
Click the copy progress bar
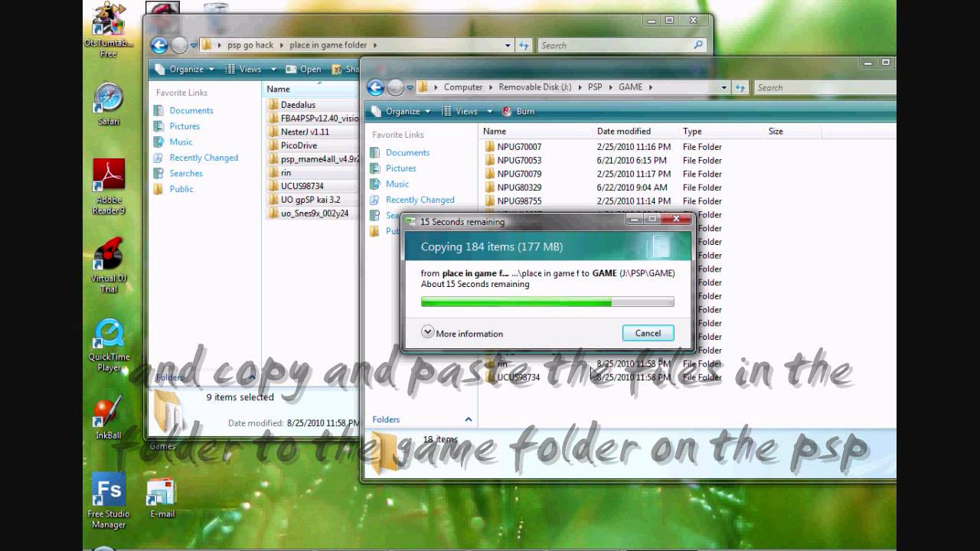pos(547,302)
